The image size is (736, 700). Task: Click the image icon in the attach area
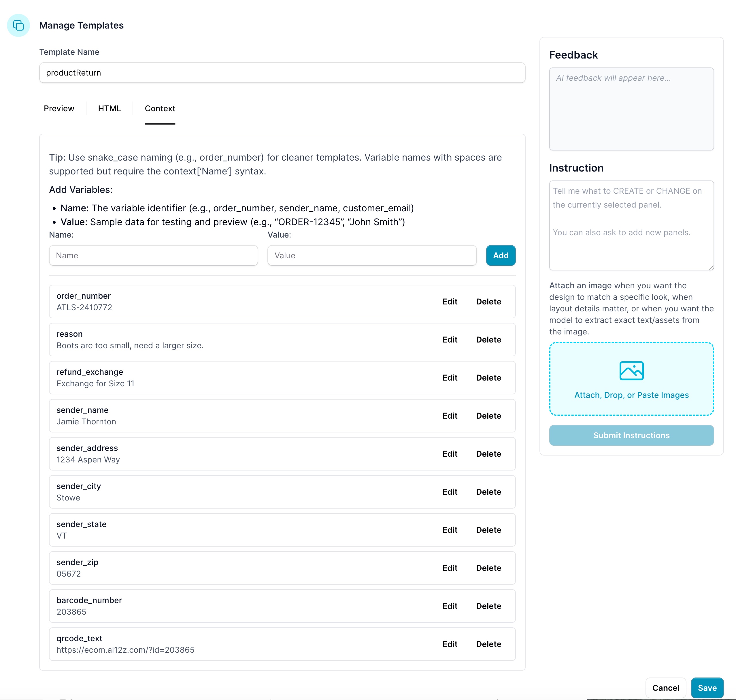tap(631, 370)
